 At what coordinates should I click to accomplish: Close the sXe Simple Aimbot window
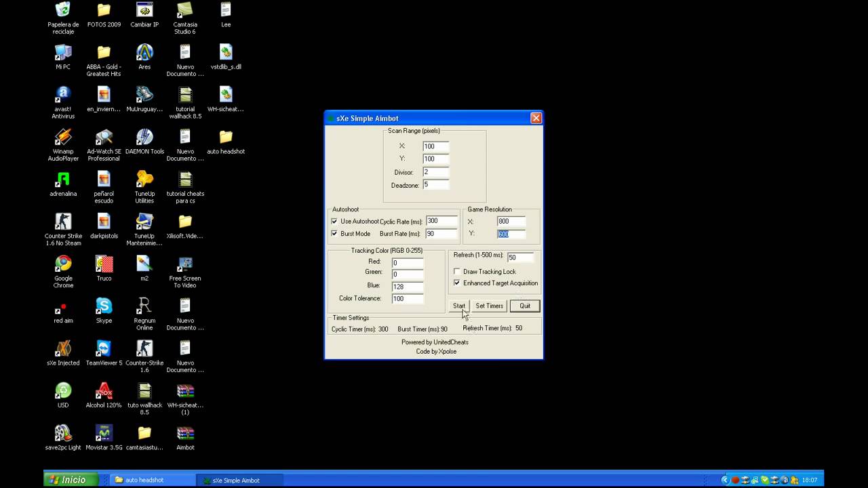(536, 118)
